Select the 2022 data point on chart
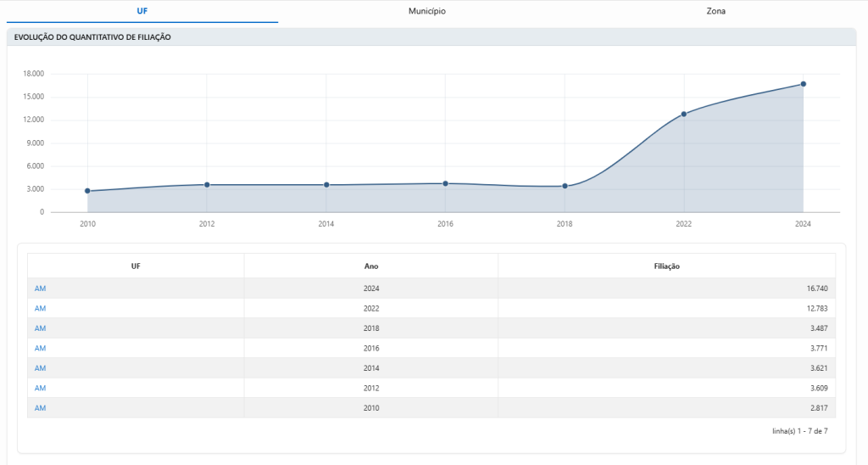Screen dimensions: 868x465 click(684, 114)
